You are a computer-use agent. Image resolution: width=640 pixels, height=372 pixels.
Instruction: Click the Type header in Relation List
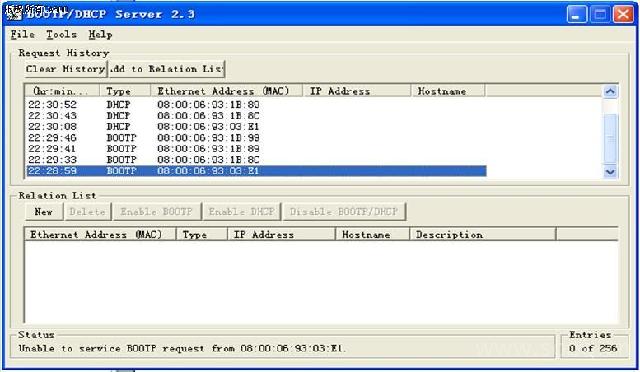(x=202, y=234)
